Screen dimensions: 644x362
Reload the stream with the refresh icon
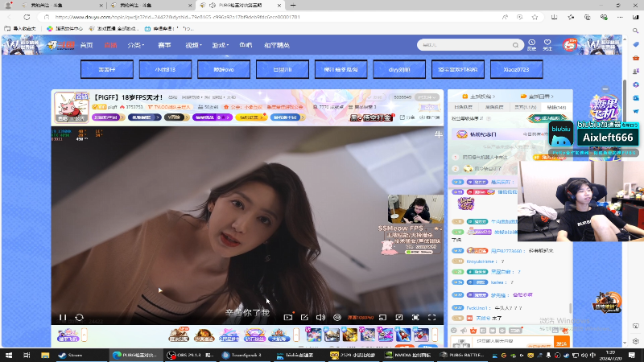coord(79,317)
